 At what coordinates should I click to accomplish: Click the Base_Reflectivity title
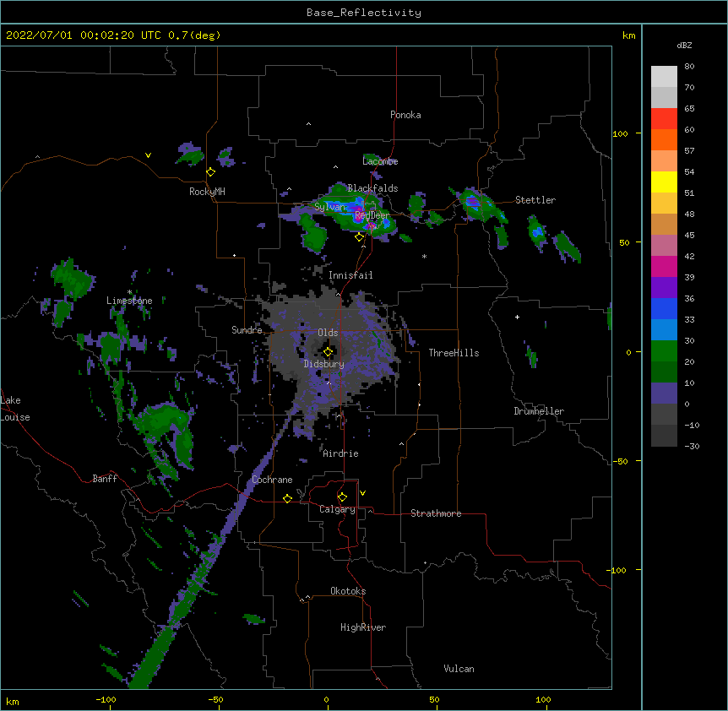[364, 13]
